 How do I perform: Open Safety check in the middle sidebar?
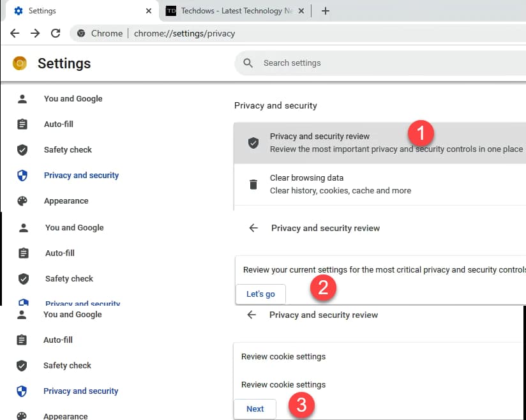click(x=69, y=278)
